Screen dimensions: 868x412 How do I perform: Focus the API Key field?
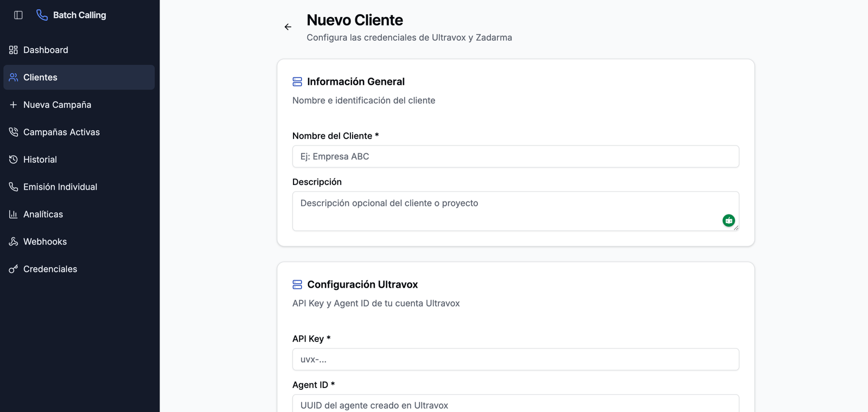[515, 359]
